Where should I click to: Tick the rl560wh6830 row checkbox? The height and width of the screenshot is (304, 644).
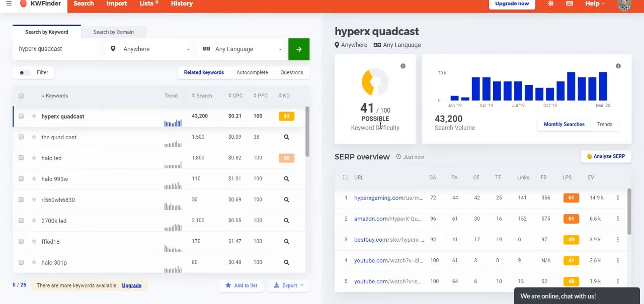(21, 199)
